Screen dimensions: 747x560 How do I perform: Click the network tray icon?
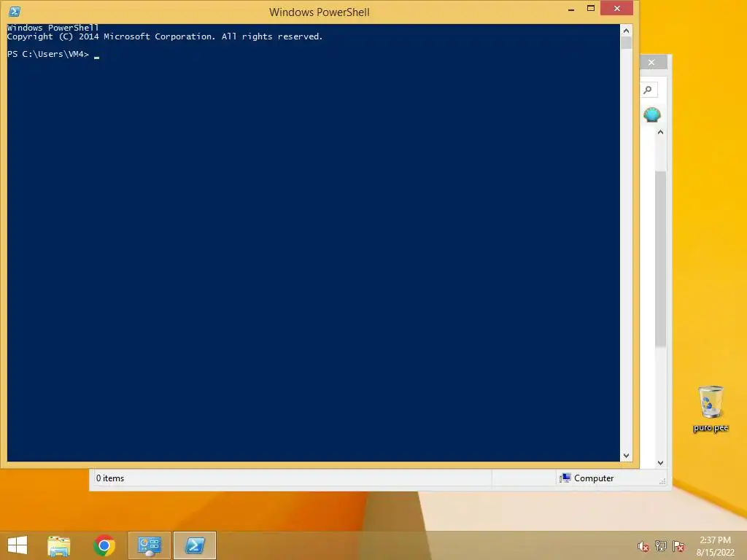[x=661, y=546]
